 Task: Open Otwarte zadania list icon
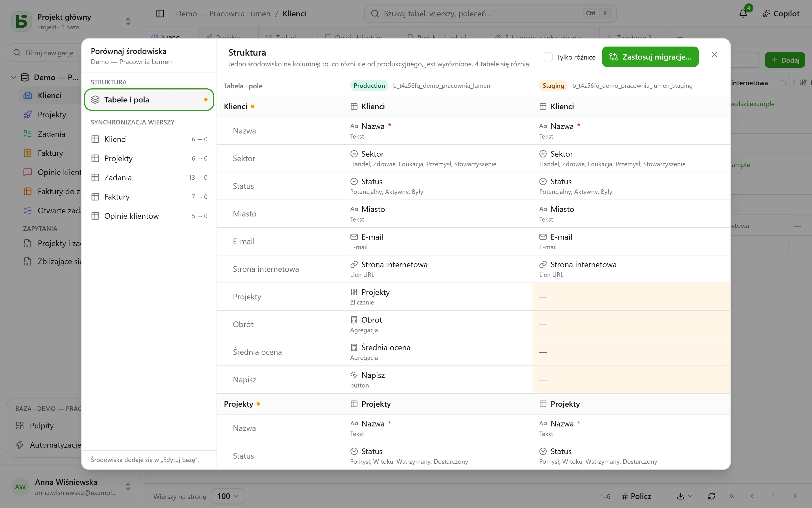coord(28,210)
